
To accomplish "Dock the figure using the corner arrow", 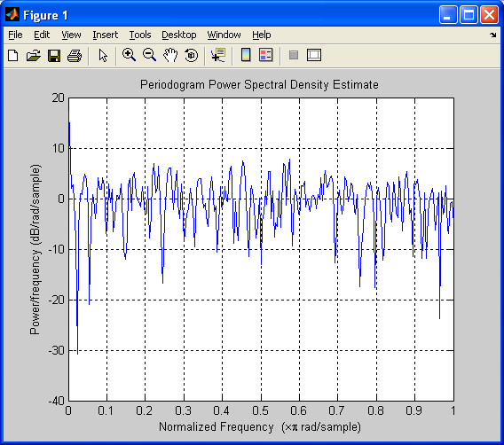I will 493,35.
